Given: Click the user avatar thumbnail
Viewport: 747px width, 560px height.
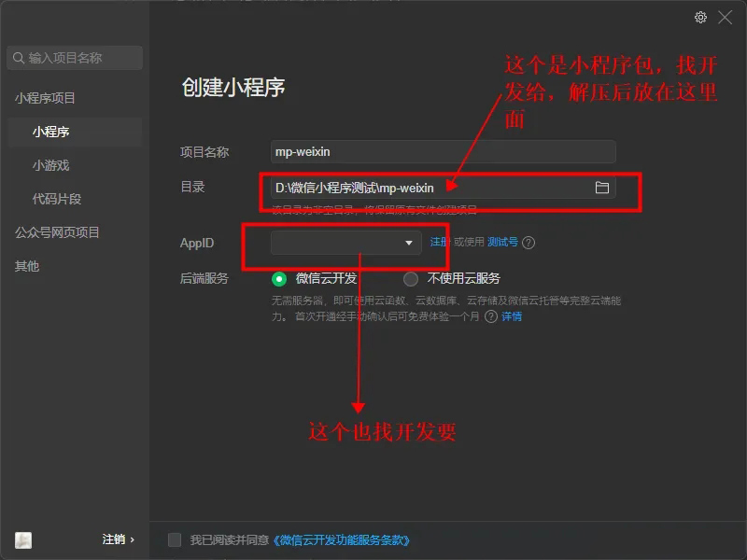Looking at the screenshot, I should click(23, 540).
